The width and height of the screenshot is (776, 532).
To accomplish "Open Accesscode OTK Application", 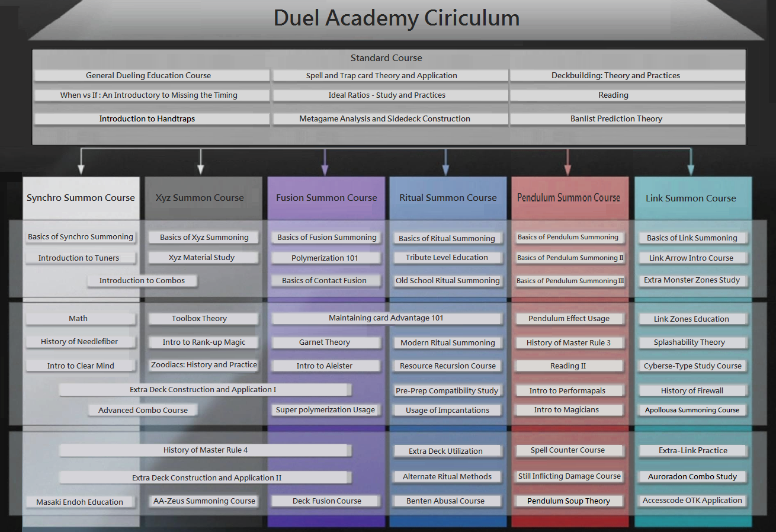I will coord(692,500).
